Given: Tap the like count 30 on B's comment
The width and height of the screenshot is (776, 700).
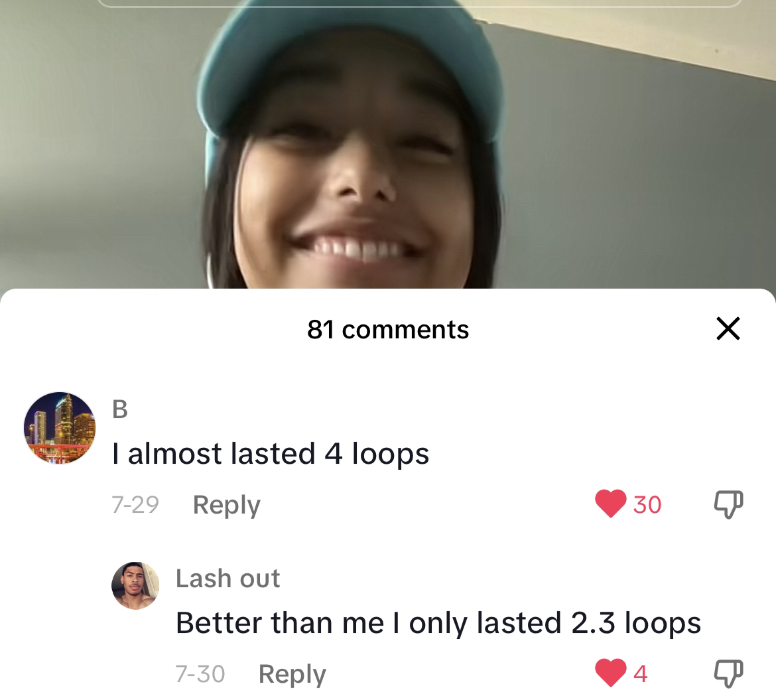Looking at the screenshot, I should point(647,505).
